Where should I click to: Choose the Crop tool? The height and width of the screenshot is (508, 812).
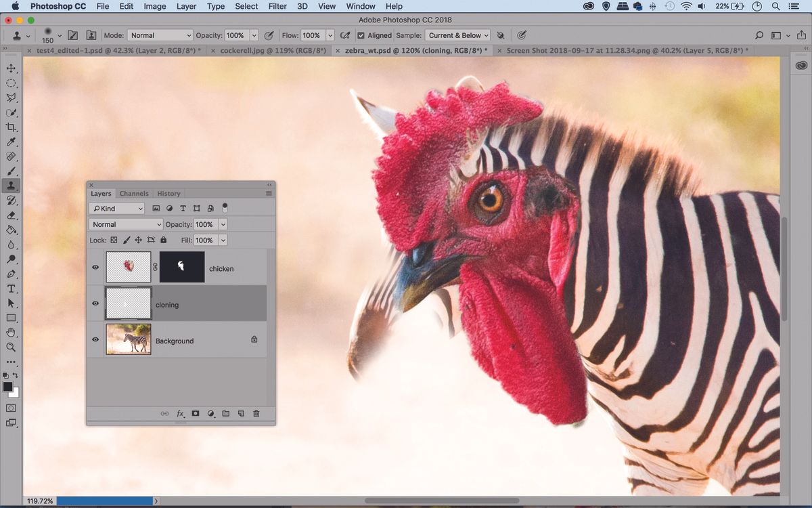9,127
